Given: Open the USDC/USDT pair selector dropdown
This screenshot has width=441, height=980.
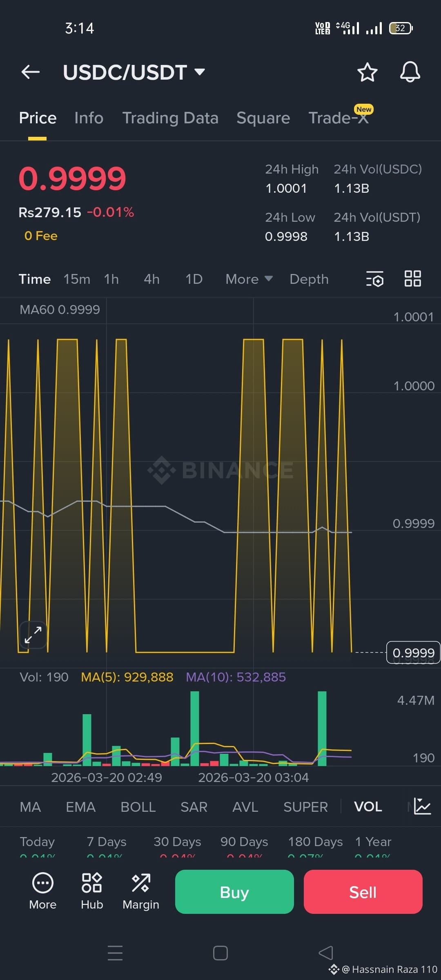Looking at the screenshot, I should pos(134,72).
